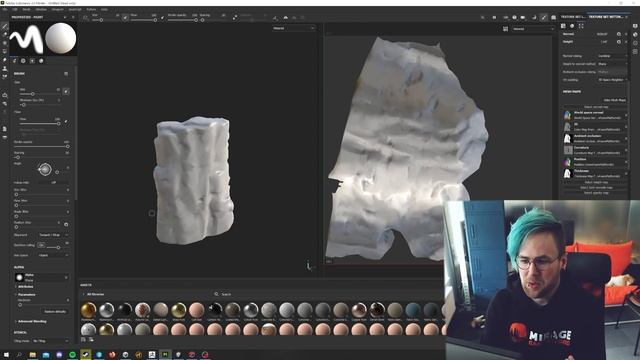Click Restore defaults button
640x360 pixels.
point(55,311)
